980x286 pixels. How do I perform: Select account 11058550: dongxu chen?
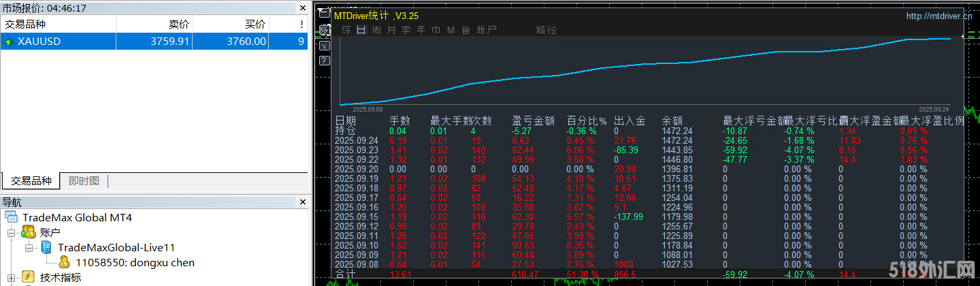pyautogui.click(x=134, y=262)
